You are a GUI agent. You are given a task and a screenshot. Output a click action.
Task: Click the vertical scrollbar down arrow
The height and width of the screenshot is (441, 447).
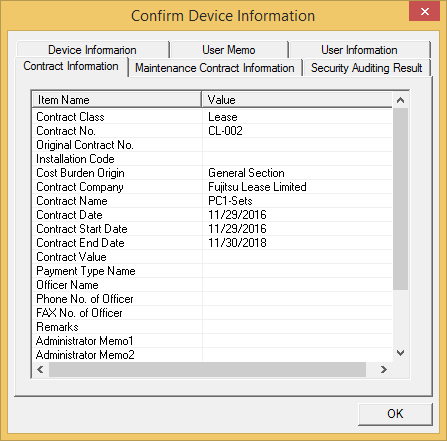pos(400,353)
